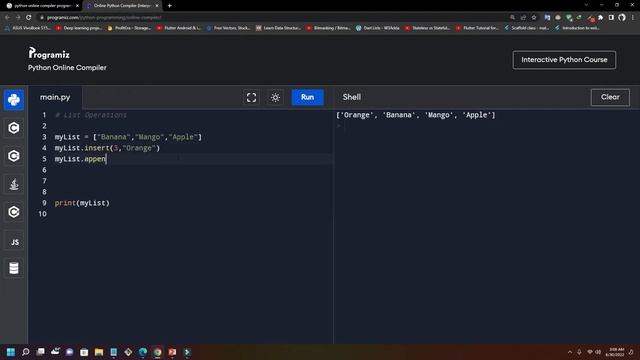The width and height of the screenshot is (640, 360).
Task: Click the print(myList) code line
Action: coord(82,203)
